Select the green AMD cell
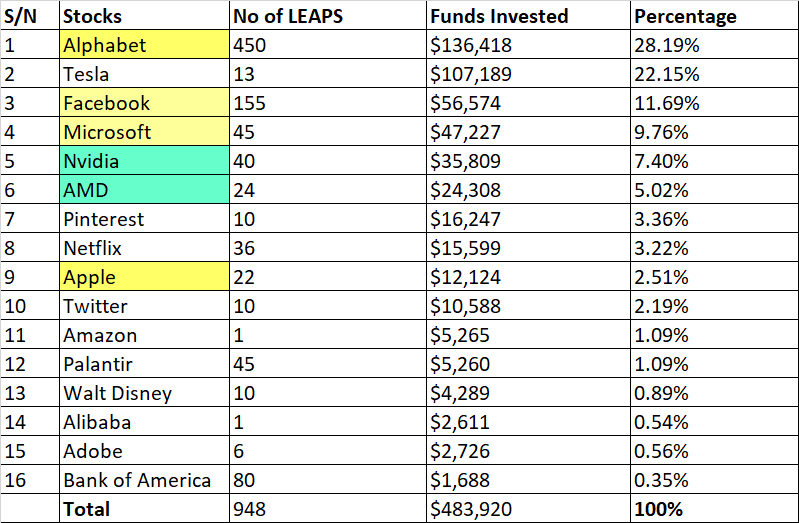799x523 pixels. coord(143,190)
